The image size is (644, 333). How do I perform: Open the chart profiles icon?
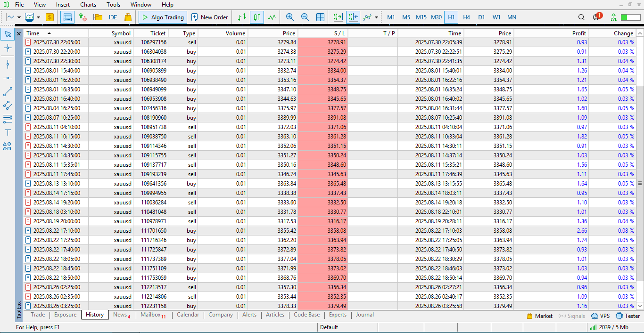point(29,17)
